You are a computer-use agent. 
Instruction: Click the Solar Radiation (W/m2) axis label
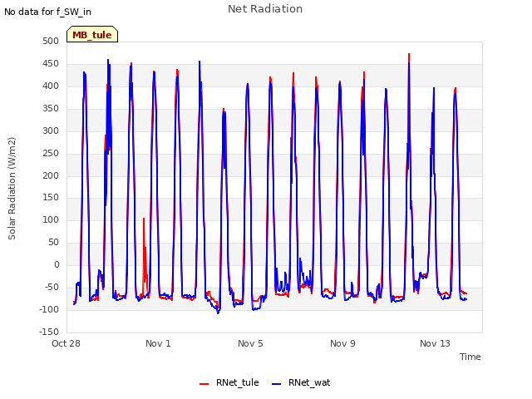[x=12, y=189]
